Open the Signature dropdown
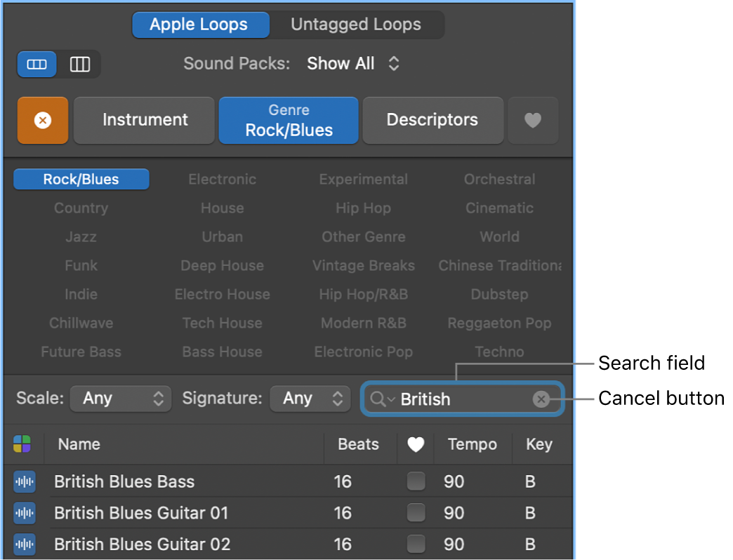Screen dimensions: 733x560 point(310,398)
